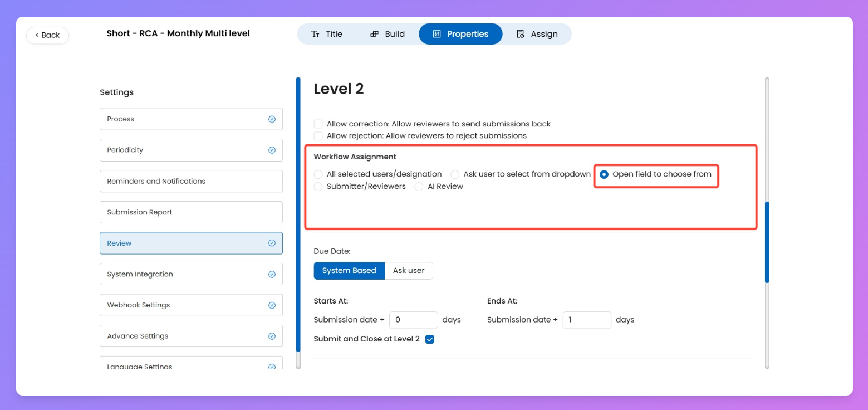Select Open field to choose from option
Image resolution: width=868 pixels, height=410 pixels.
pos(604,174)
